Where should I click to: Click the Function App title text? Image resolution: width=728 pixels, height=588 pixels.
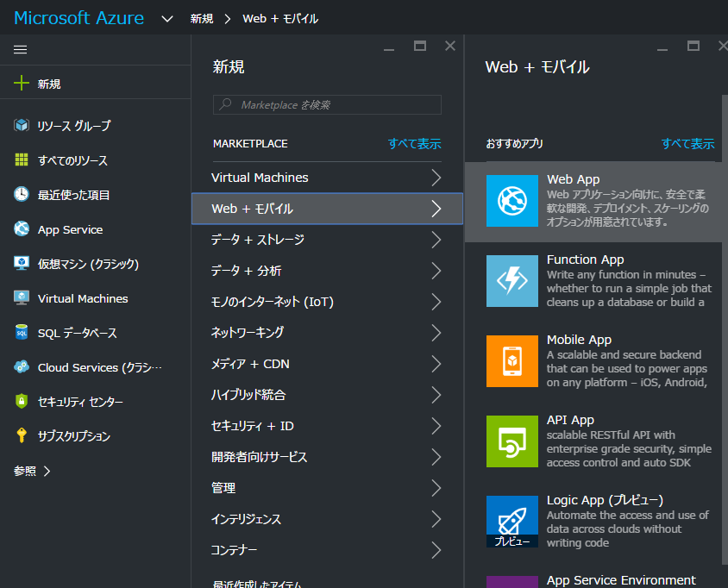pyautogui.click(x=585, y=260)
